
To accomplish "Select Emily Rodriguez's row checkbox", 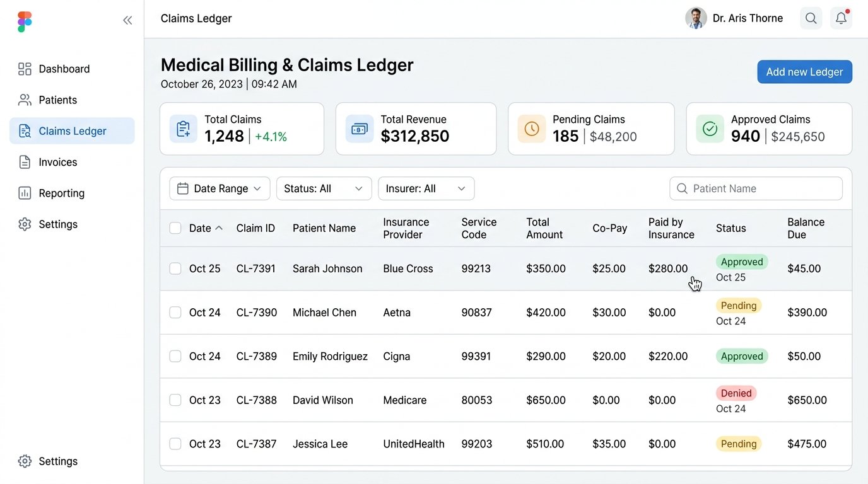I will [x=175, y=356].
